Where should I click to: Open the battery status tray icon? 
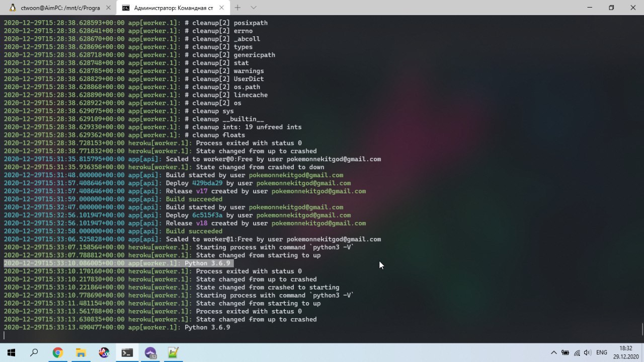point(566,352)
